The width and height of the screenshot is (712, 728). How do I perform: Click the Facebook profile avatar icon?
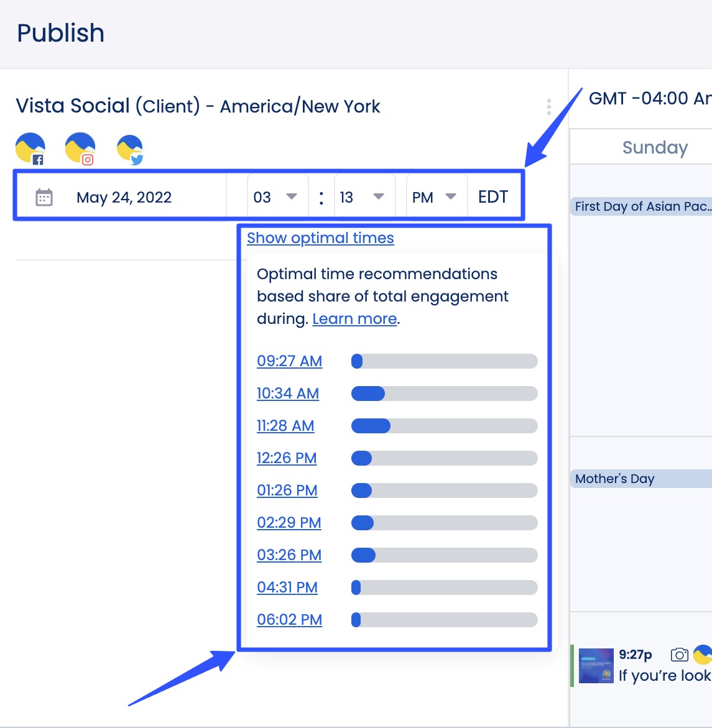(30, 149)
